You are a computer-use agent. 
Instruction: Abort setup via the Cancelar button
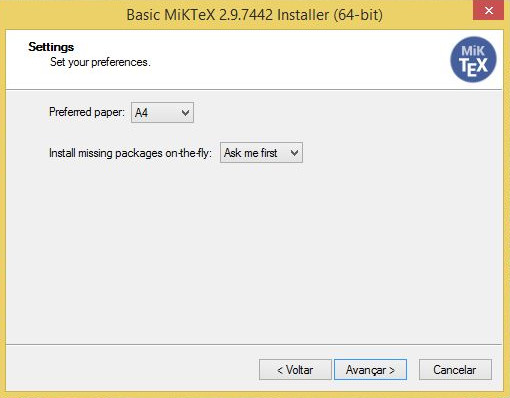point(455,369)
